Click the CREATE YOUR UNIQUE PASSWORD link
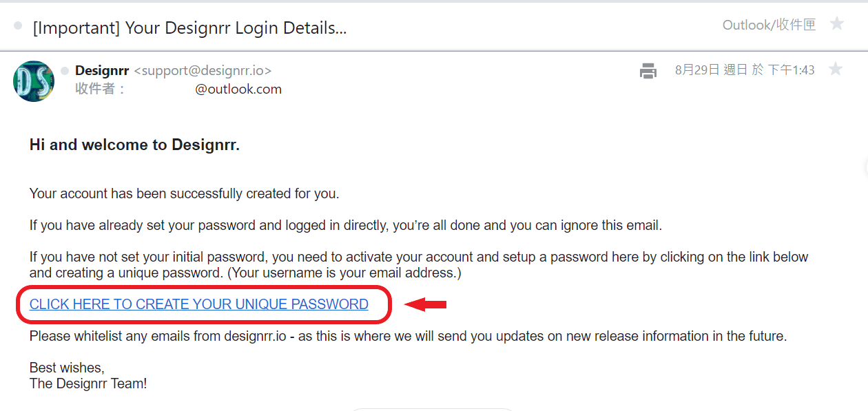 (199, 304)
